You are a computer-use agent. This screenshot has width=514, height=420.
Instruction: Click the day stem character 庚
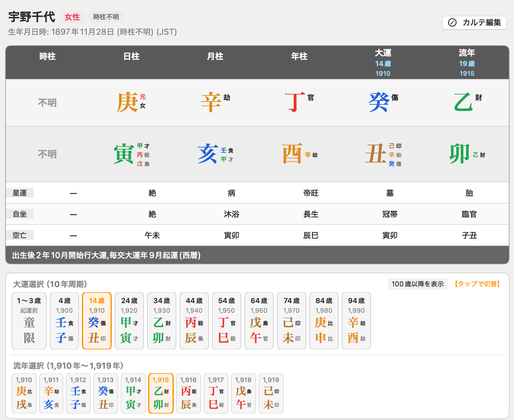click(x=127, y=102)
